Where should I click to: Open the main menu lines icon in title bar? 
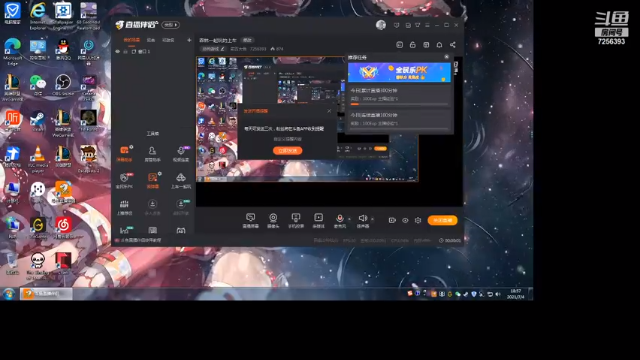(427, 25)
